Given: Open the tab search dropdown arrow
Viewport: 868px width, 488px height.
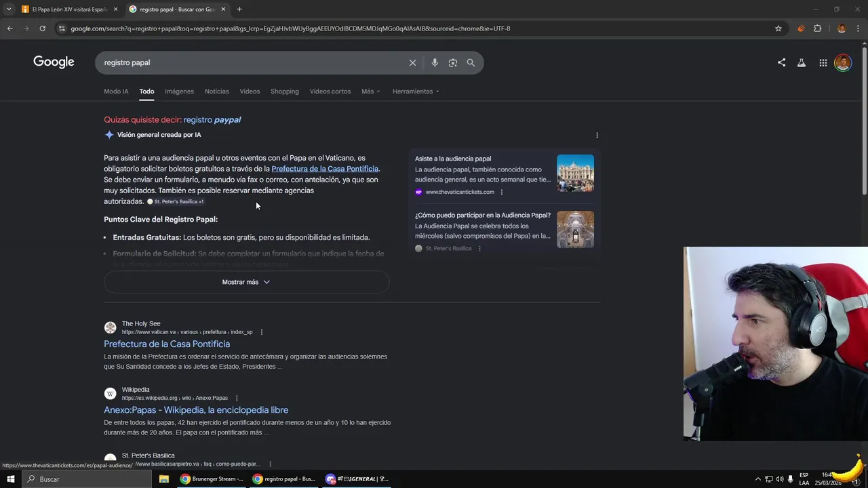Looking at the screenshot, I should pos(9,9).
